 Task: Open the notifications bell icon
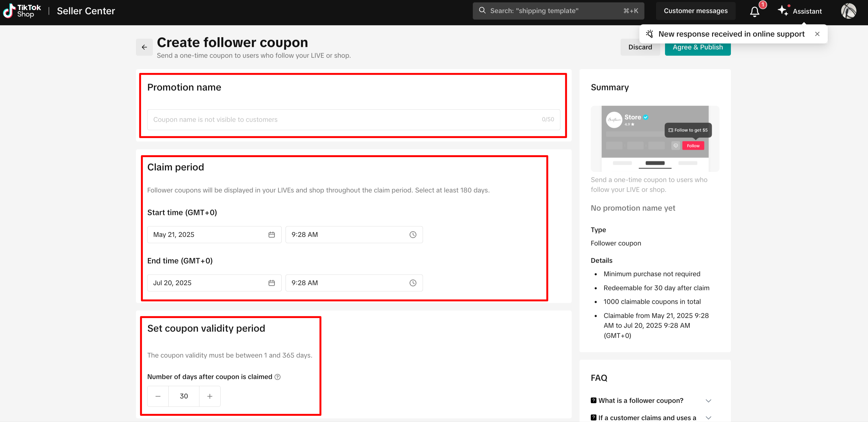tap(754, 11)
